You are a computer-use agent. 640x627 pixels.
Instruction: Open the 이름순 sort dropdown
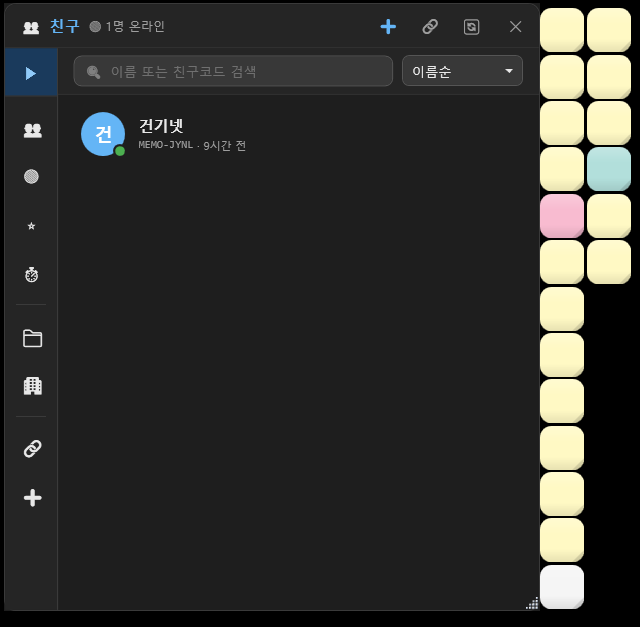[462, 71]
